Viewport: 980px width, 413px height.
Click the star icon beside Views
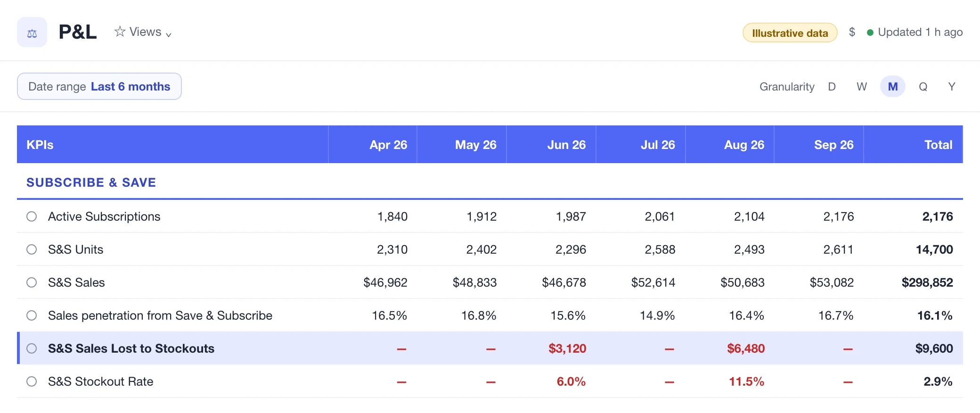click(x=120, y=32)
